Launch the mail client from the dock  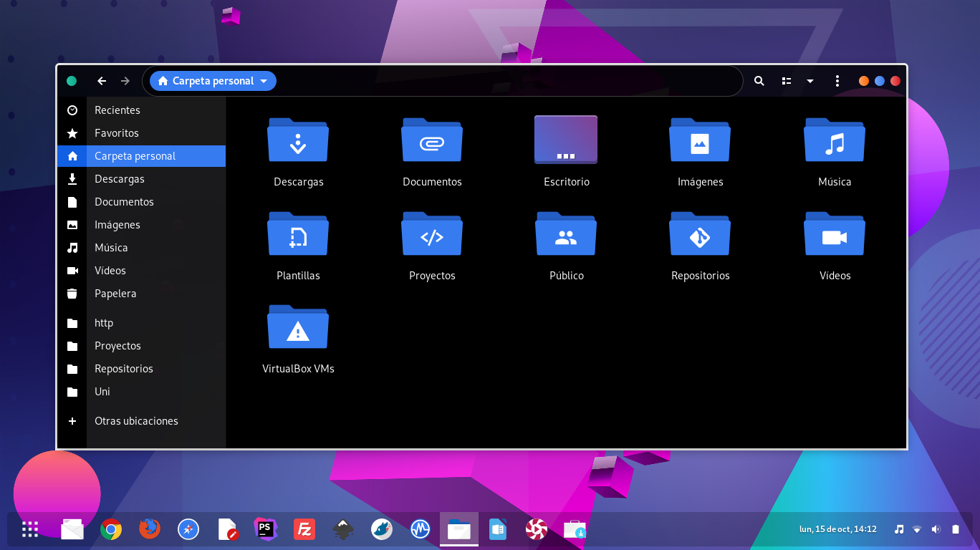coord(72,529)
